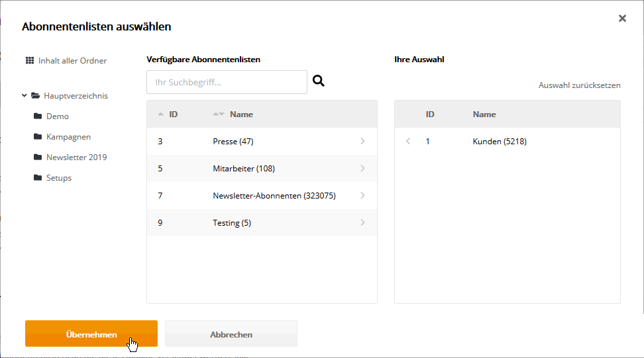Select the Hauptverzeichnis root folder
The image size is (644, 358).
76,95
